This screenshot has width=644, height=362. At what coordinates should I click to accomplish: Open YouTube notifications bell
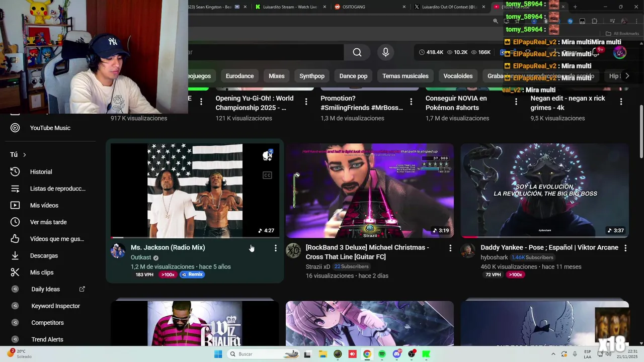[596, 52]
